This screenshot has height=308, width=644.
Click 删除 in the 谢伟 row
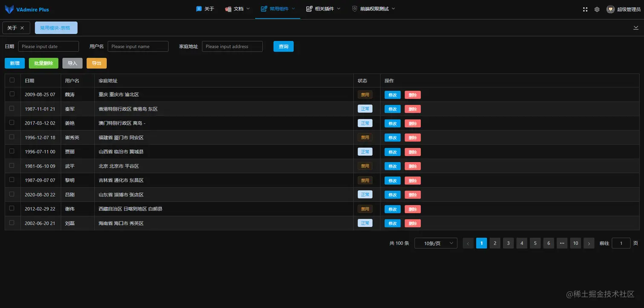[413, 209]
